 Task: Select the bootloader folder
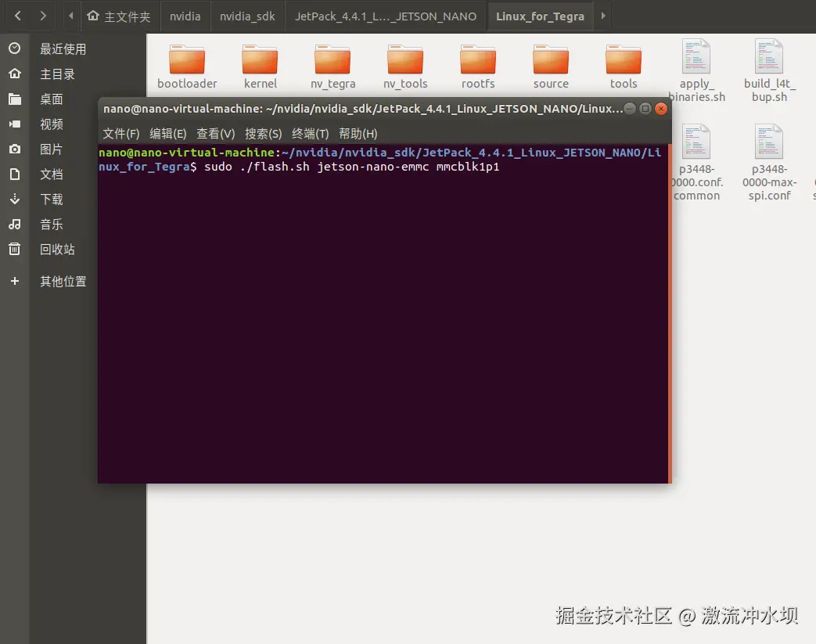[187, 67]
